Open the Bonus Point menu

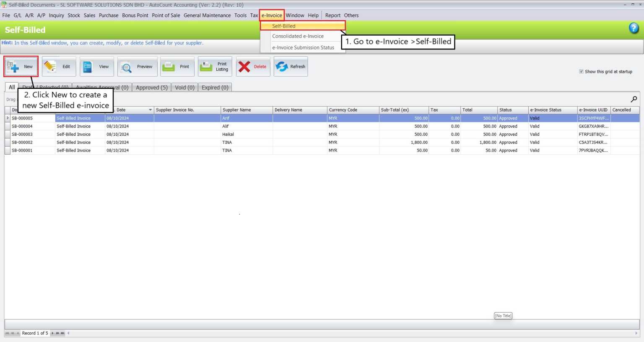point(135,16)
